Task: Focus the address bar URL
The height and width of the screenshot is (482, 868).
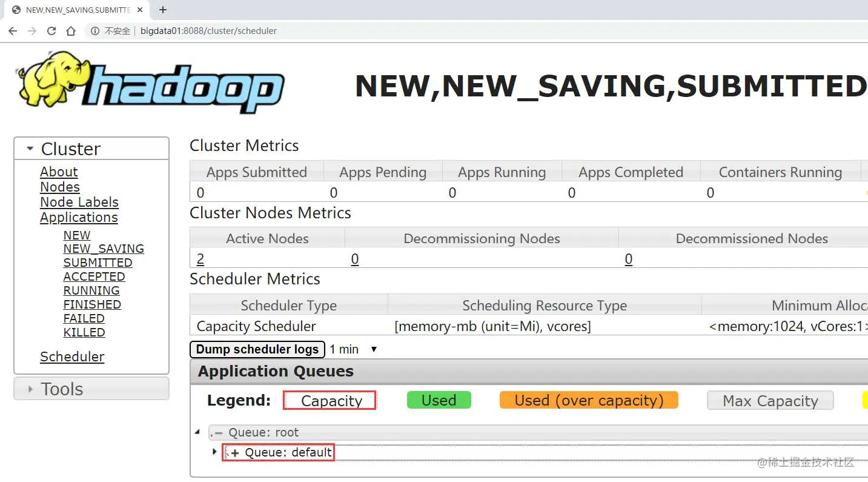Action: point(208,31)
